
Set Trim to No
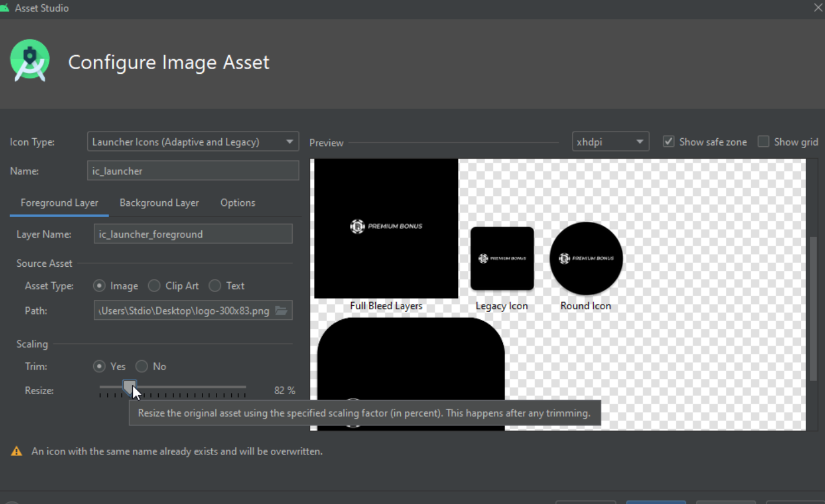(x=142, y=366)
